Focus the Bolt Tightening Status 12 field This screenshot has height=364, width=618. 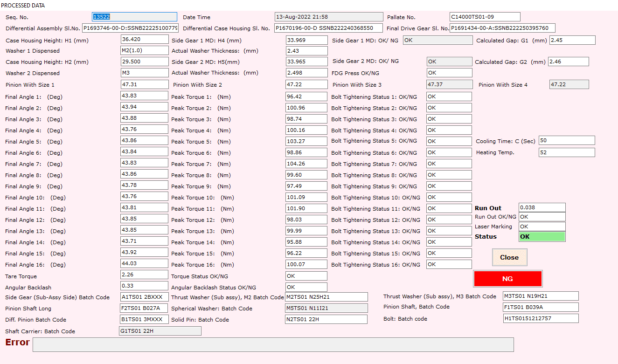[449, 220]
